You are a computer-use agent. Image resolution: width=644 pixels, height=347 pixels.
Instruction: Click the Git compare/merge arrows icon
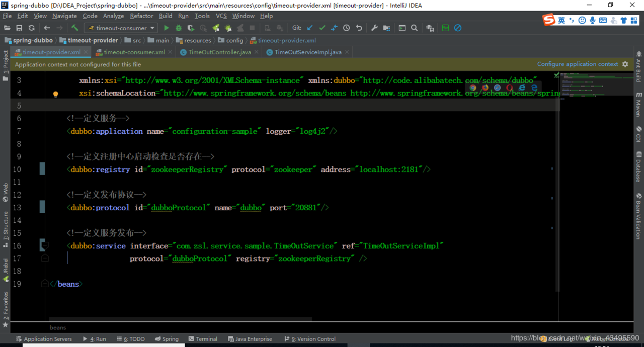pos(334,28)
